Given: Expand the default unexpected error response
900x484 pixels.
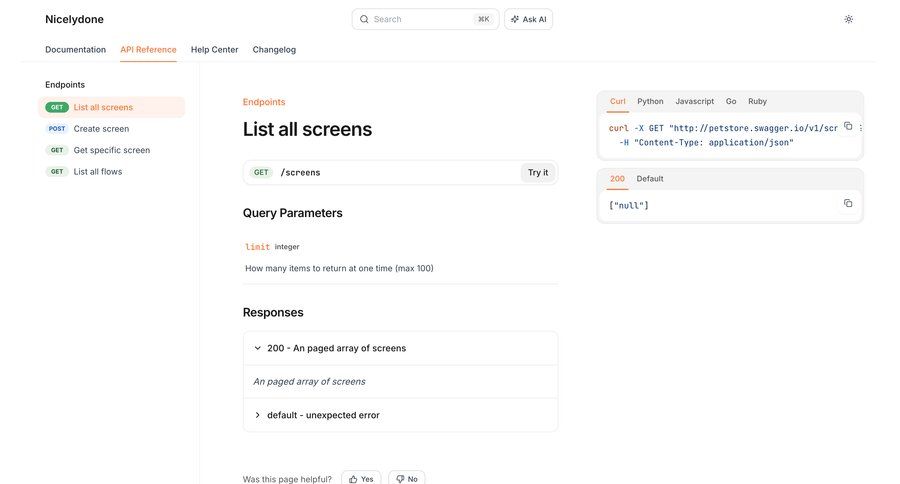Looking at the screenshot, I should click(257, 415).
